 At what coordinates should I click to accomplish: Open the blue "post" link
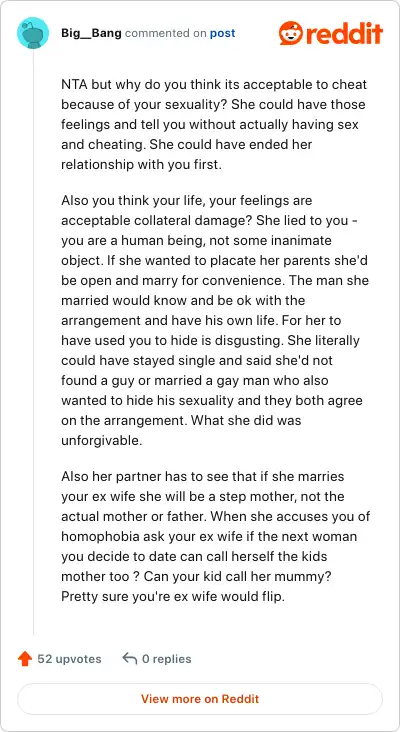[x=223, y=34]
